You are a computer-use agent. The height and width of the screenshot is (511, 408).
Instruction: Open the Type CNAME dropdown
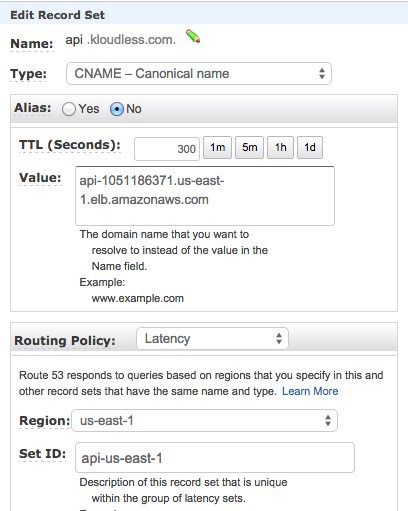click(199, 73)
